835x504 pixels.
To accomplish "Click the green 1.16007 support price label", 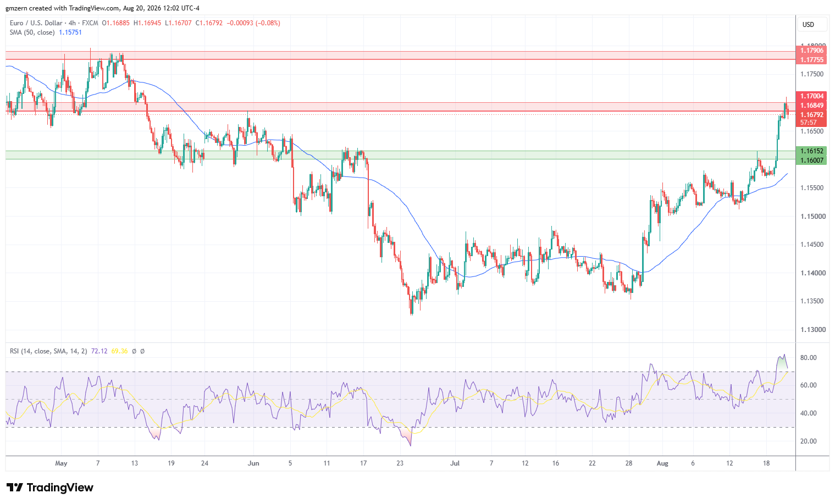I will (811, 160).
